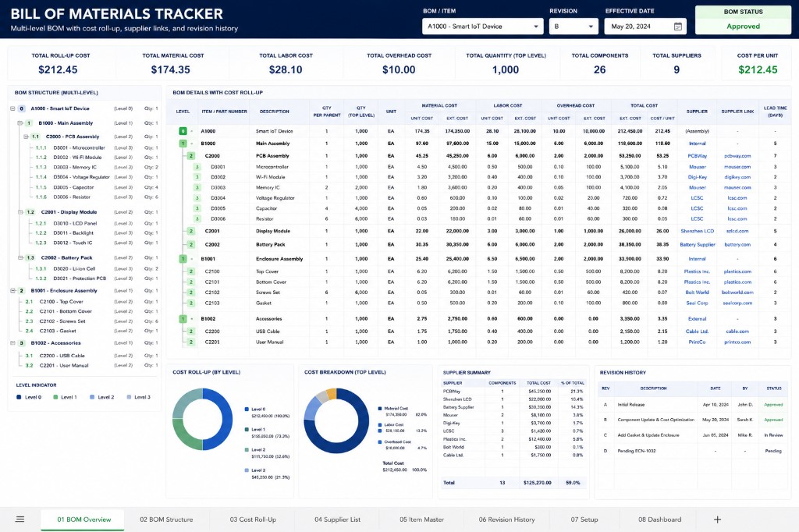Open sealcorp.com supplier link

(737, 303)
